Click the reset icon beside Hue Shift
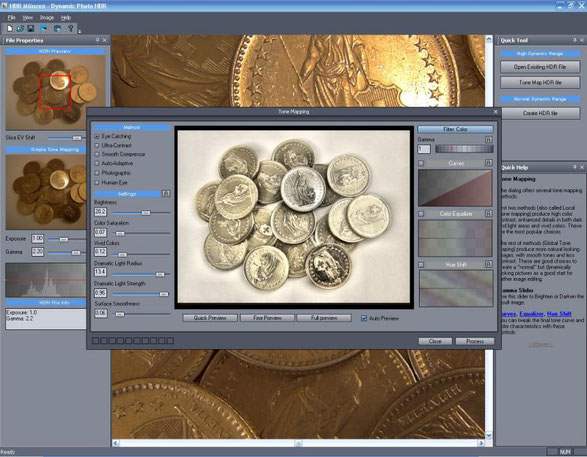The image size is (587, 457). pos(489,264)
